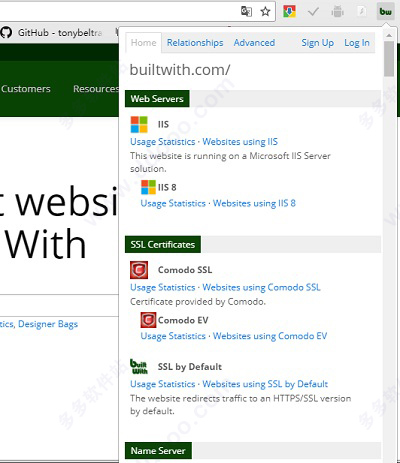Click the Comodo SSL technology name

click(185, 270)
